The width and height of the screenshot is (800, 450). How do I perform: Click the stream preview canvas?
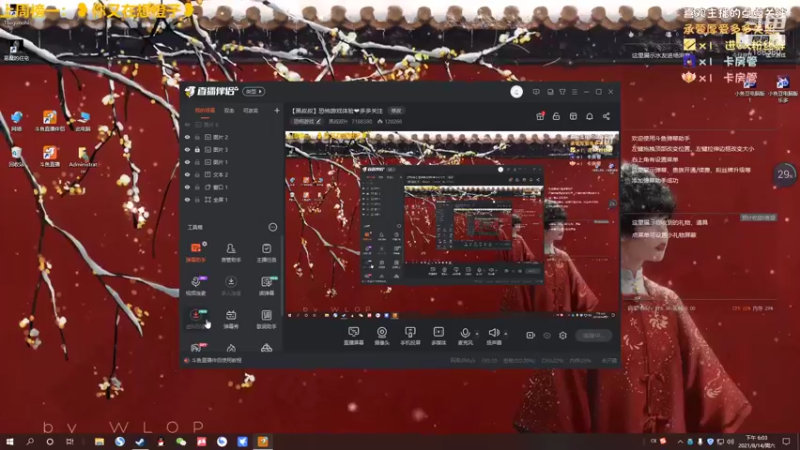[452, 225]
